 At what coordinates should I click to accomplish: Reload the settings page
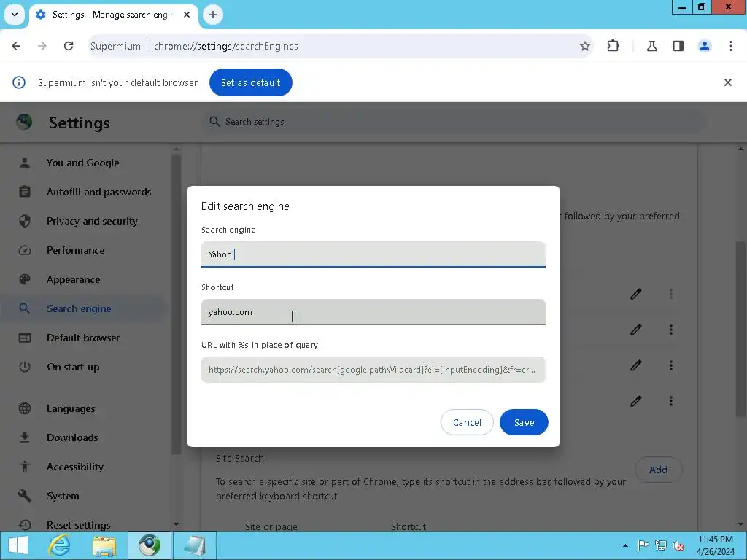69,46
